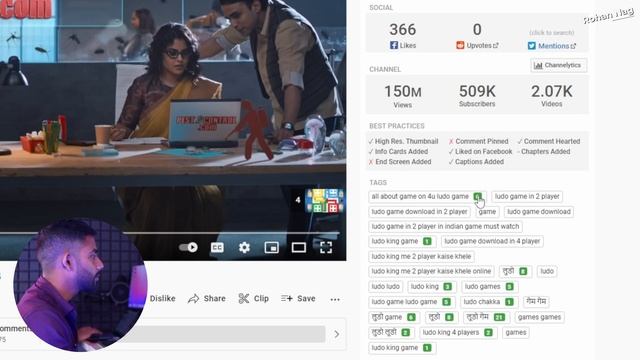Image resolution: width=640 pixels, height=360 pixels.
Task: Toggle the autoplay switch in the player
Action: tap(188, 247)
